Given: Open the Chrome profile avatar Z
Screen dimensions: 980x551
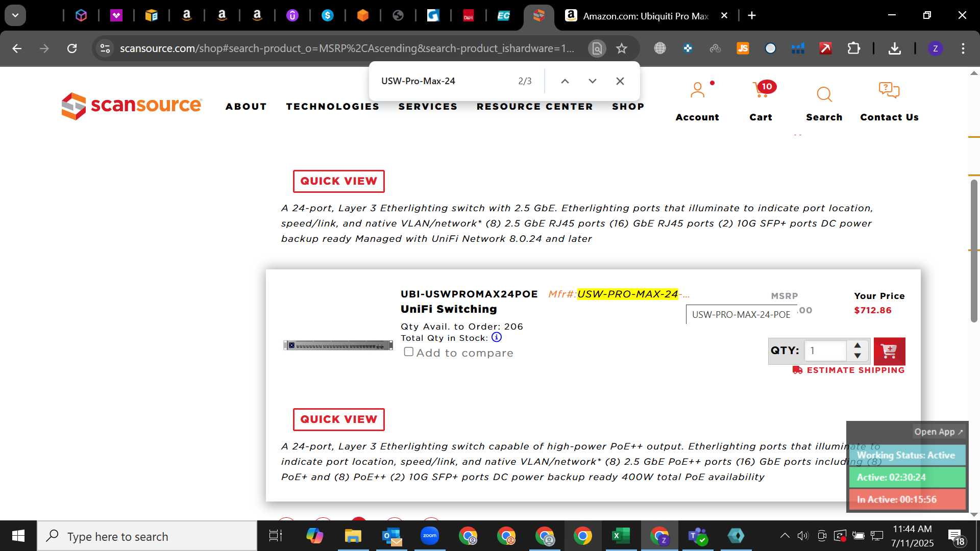Looking at the screenshot, I should coord(935,48).
